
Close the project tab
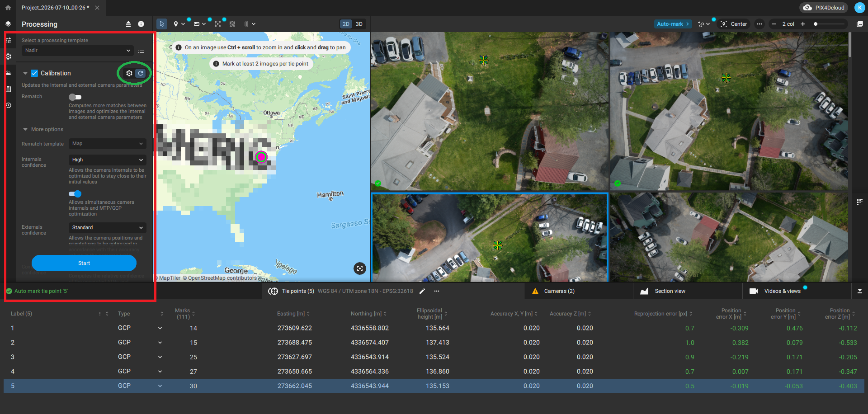[x=97, y=8]
